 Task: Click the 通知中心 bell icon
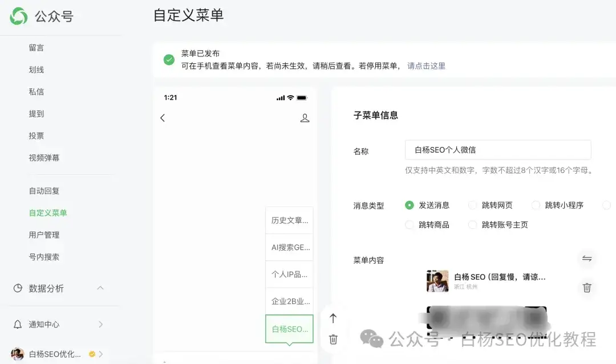click(18, 324)
